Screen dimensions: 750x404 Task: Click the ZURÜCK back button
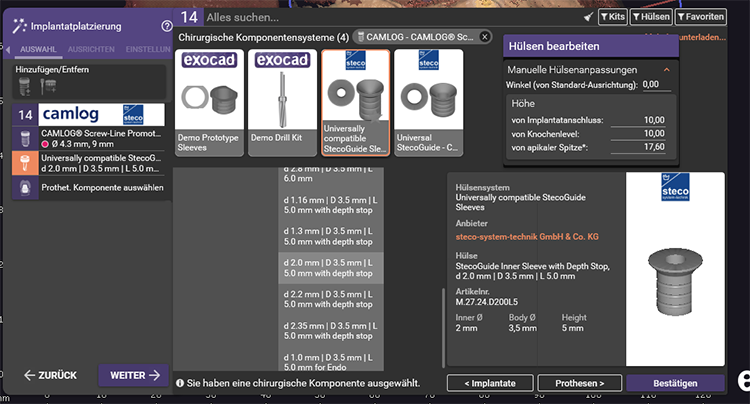click(51, 375)
